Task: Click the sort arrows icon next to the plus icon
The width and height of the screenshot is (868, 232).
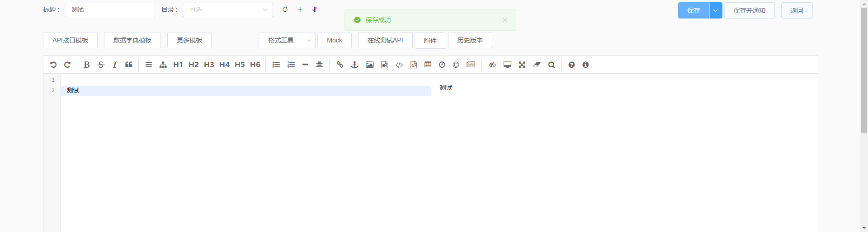Action: (315, 9)
